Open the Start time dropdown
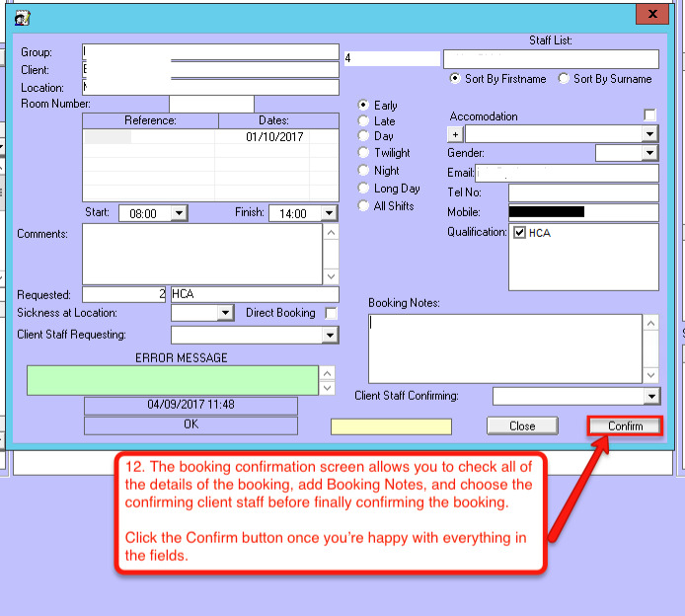 [179, 213]
